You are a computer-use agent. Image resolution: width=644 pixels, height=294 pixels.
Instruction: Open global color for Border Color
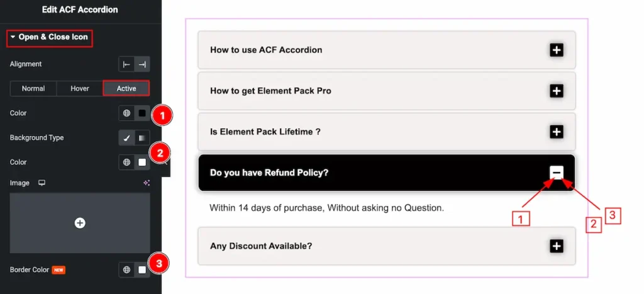[x=126, y=269]
